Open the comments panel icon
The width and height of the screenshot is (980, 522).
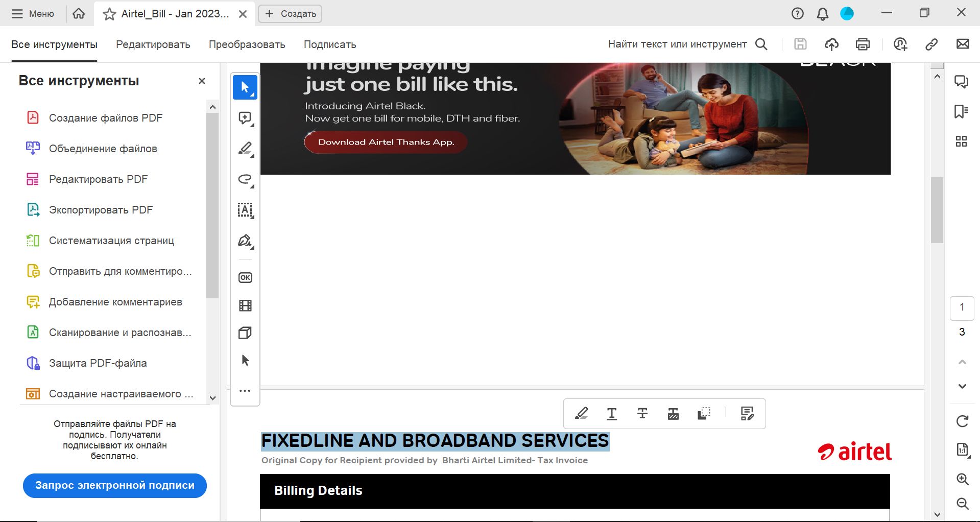[961, 82]
